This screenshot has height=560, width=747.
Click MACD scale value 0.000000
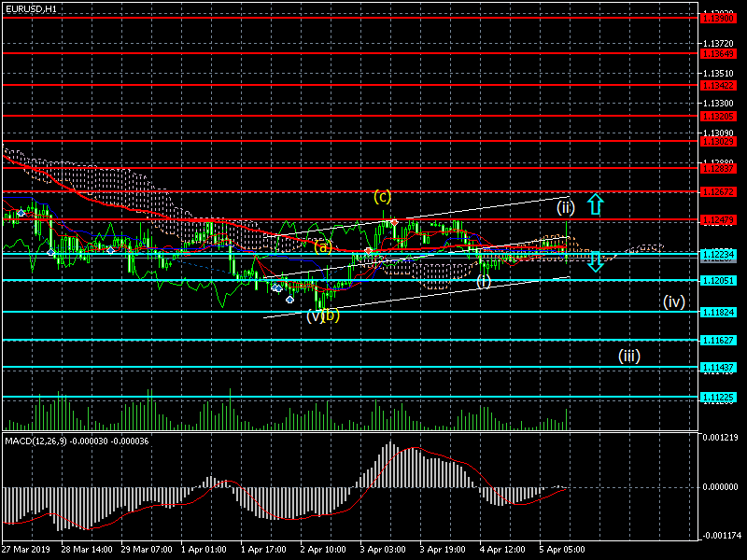(720, 487)
